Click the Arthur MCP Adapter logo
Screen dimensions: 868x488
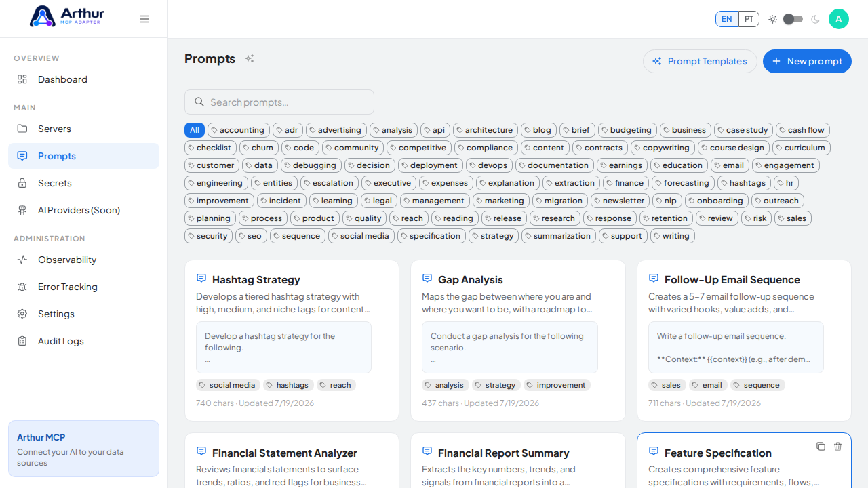pos(67,16)
